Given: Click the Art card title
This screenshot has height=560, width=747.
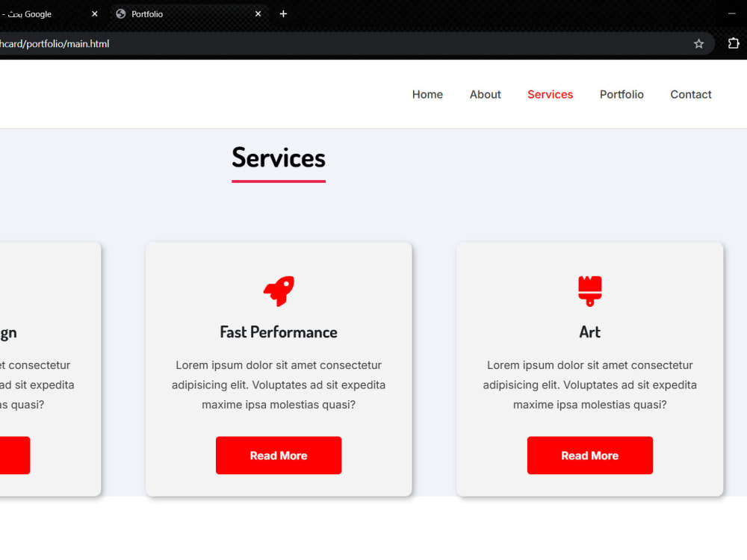Looking at the screenshot, I should tap(590, 332).
